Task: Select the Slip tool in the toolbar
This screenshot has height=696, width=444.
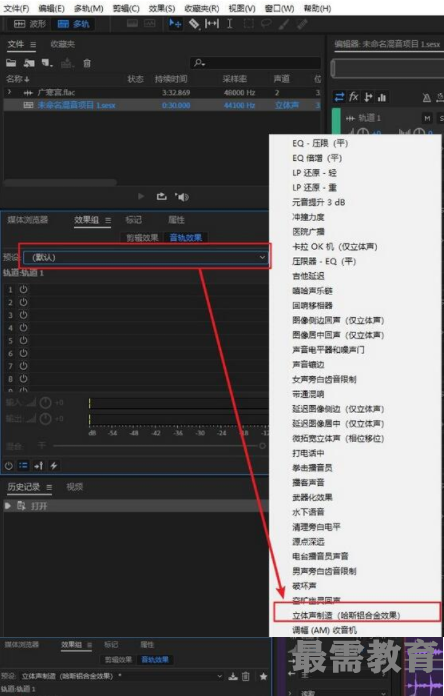Action: point(211,24)
